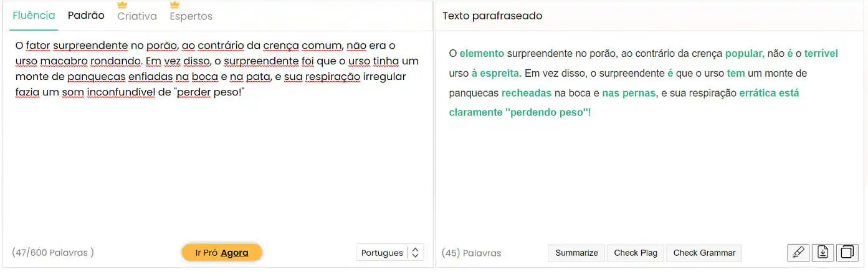Open the Criativa premium mode tab
This screenshot has height=274, width=868.
pos(137,17)
